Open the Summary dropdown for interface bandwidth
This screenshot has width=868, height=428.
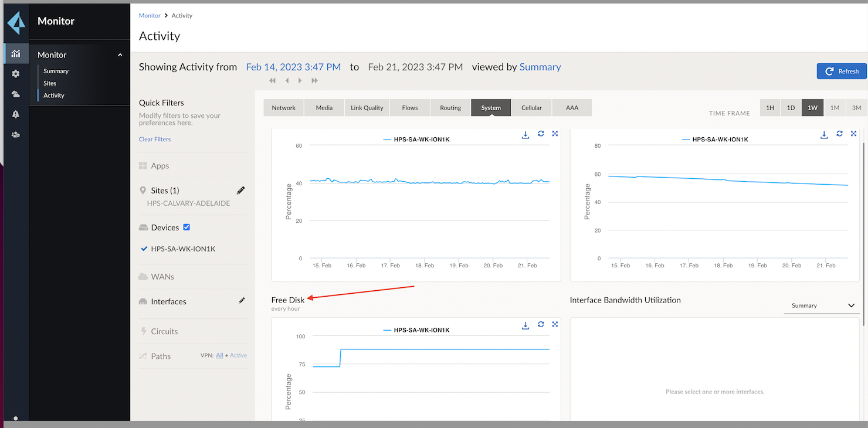pos(822,305)
